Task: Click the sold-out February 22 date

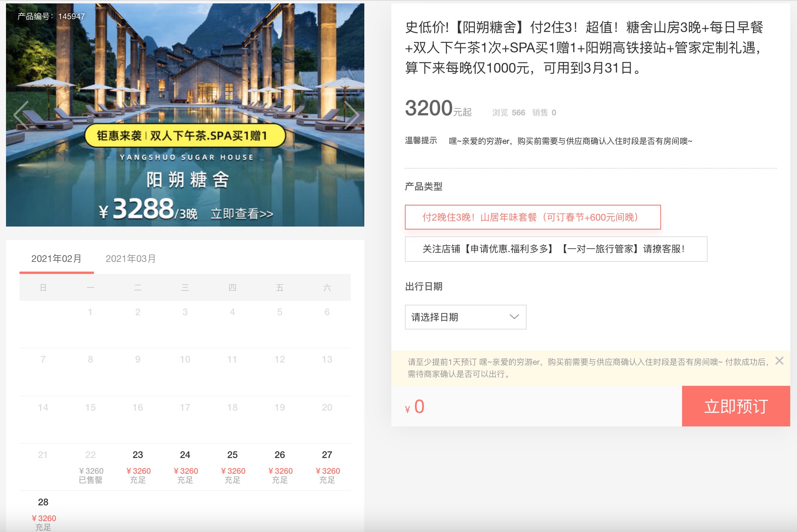Action: pyautogui.click(x=91, y=467)
